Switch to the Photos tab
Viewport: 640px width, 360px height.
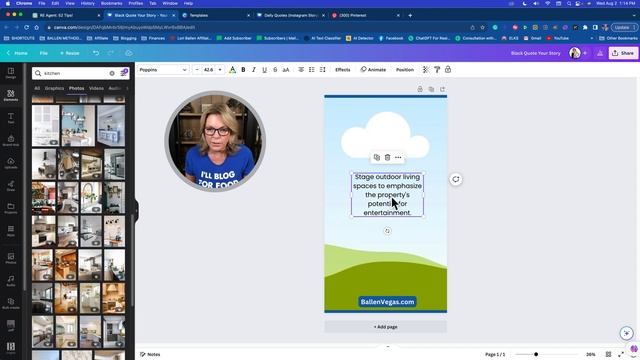pyautogui.click(x=76, y=88)
